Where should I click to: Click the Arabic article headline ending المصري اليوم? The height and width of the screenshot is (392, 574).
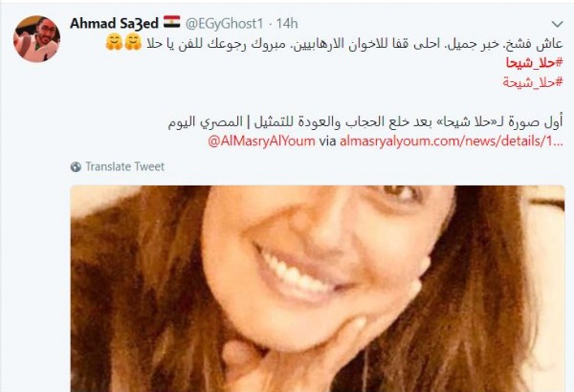click(x=365, y=121)
